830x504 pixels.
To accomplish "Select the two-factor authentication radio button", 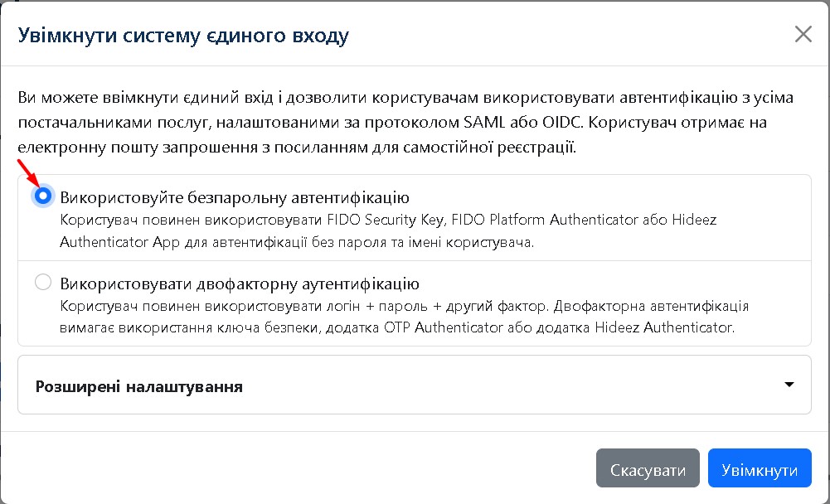I will click(x=44, y=283).
